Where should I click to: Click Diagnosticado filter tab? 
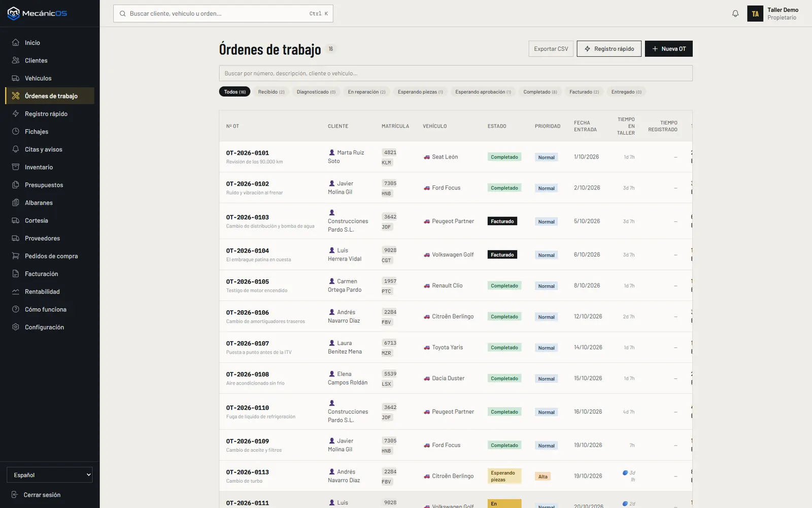pyautogui.click(x=316, y=92)
